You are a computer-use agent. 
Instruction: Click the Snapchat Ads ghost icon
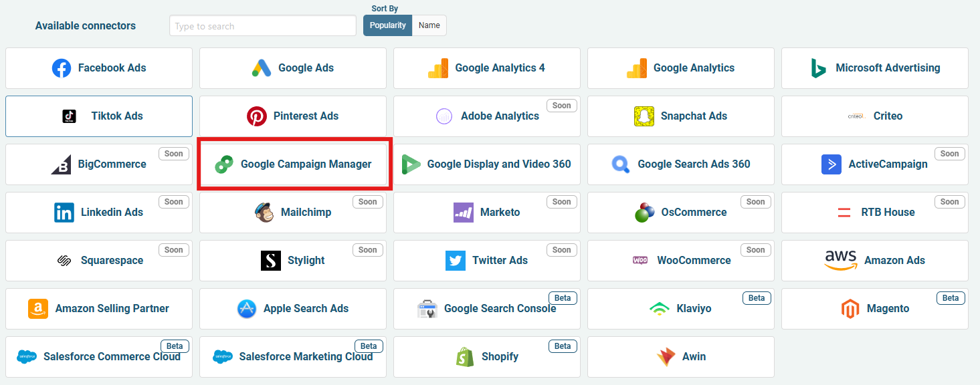pyautogui.click(x=644, y=116)
